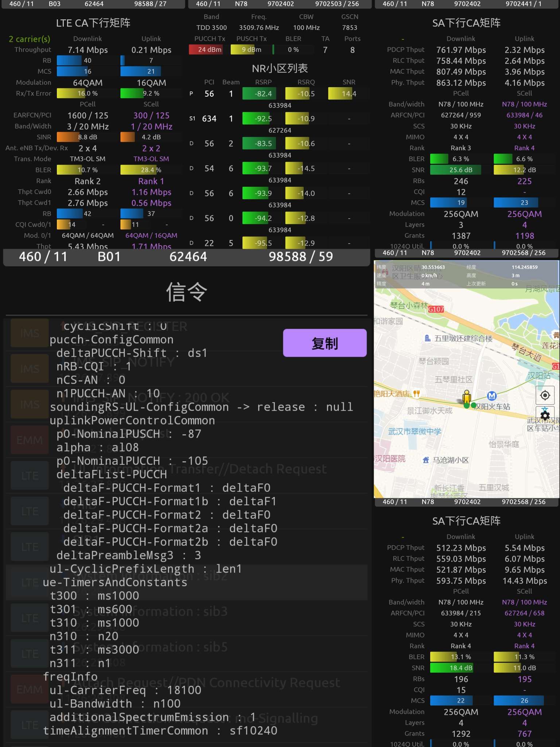Tap LTE downlink throughput 7.14 Mbps
This screenshot has width=560, height=747.
point(87,50)
